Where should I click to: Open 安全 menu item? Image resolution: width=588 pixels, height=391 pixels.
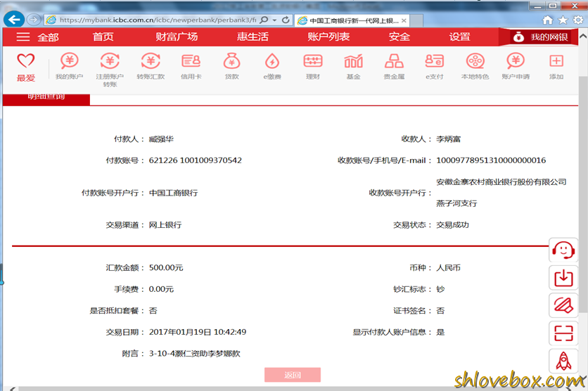[400, 37]
